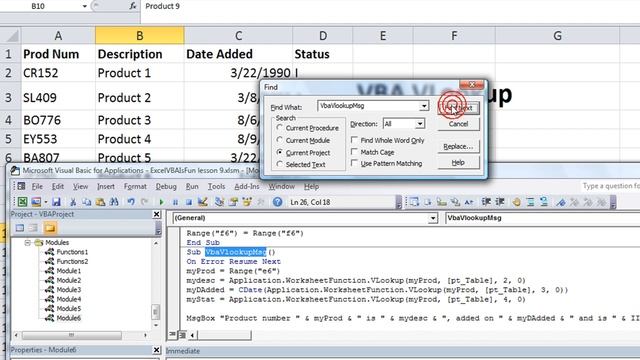Open the View menu in VBA editor
Screen dimensions: 640x360
tap(80, 186)
